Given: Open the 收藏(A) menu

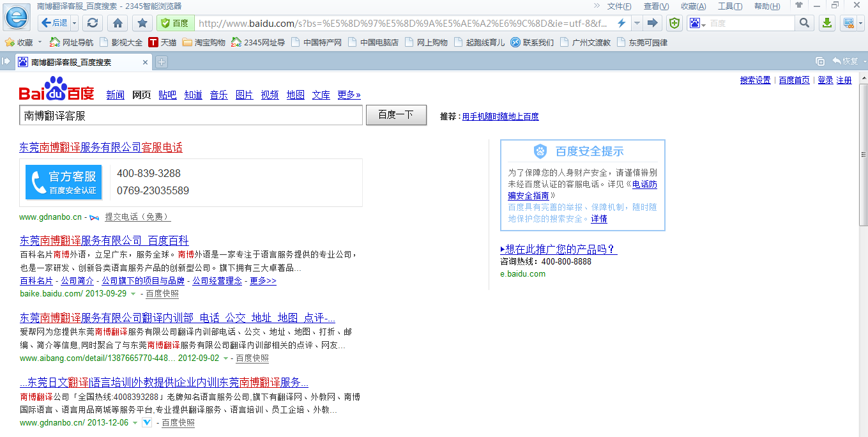Looking at the screenshot, I should click(x=693, y=6).
